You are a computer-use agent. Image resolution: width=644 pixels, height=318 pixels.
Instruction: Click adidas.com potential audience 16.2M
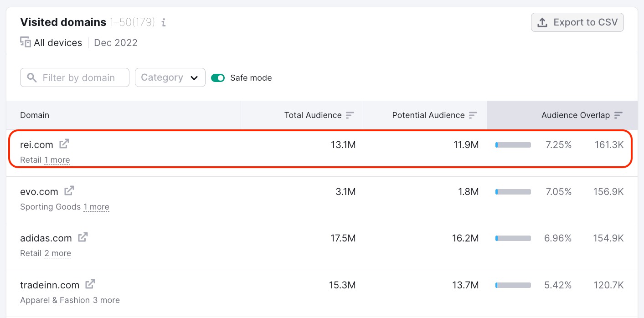tap(464, 238)
